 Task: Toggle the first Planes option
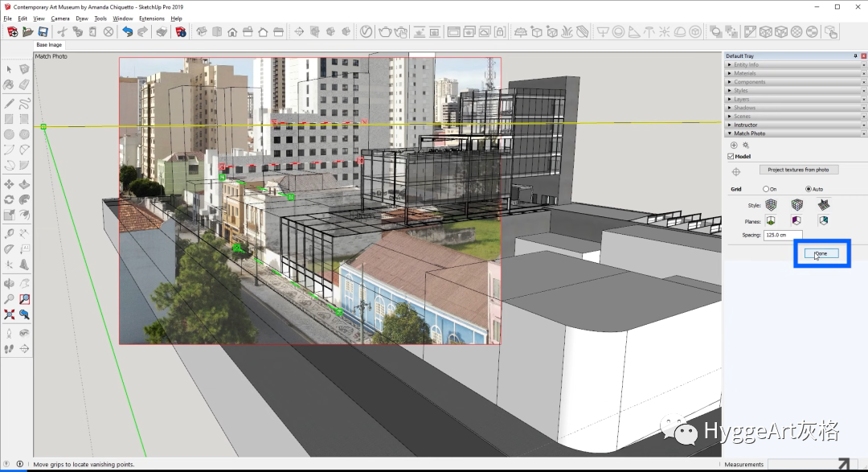pos(771,220)
